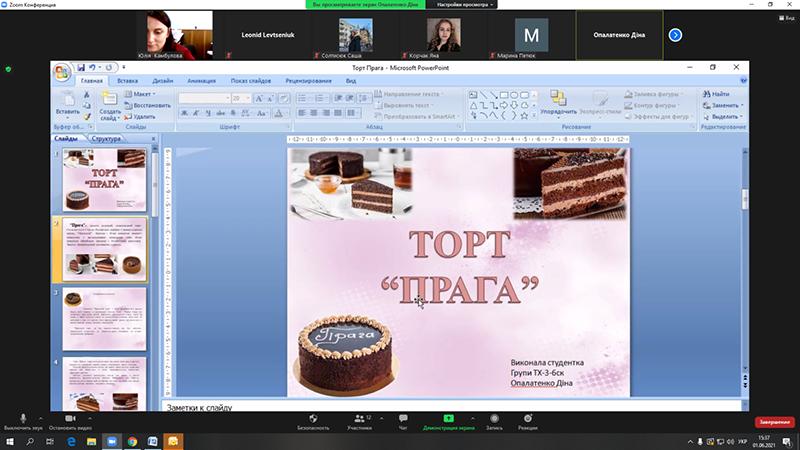Open the View Options dropdown
This screenshot has height=450, width=800.
pyautogui.click(x=460, y=5)
